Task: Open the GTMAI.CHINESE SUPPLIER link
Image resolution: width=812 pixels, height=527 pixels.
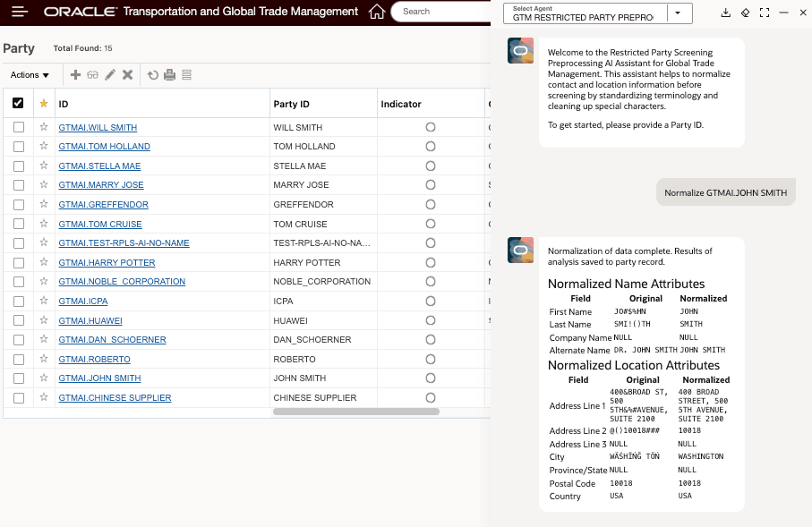Action: pos(115,398)
